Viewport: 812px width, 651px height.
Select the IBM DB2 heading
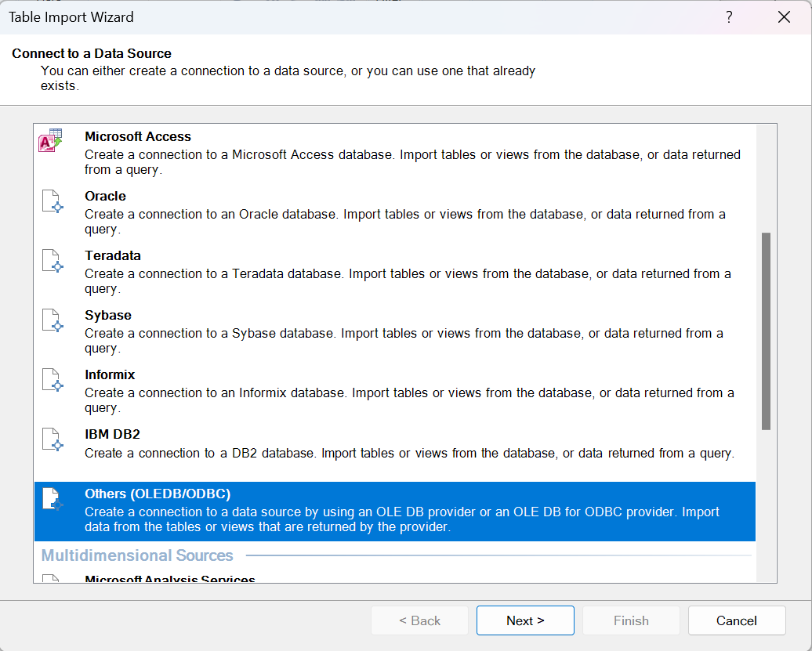112,434
